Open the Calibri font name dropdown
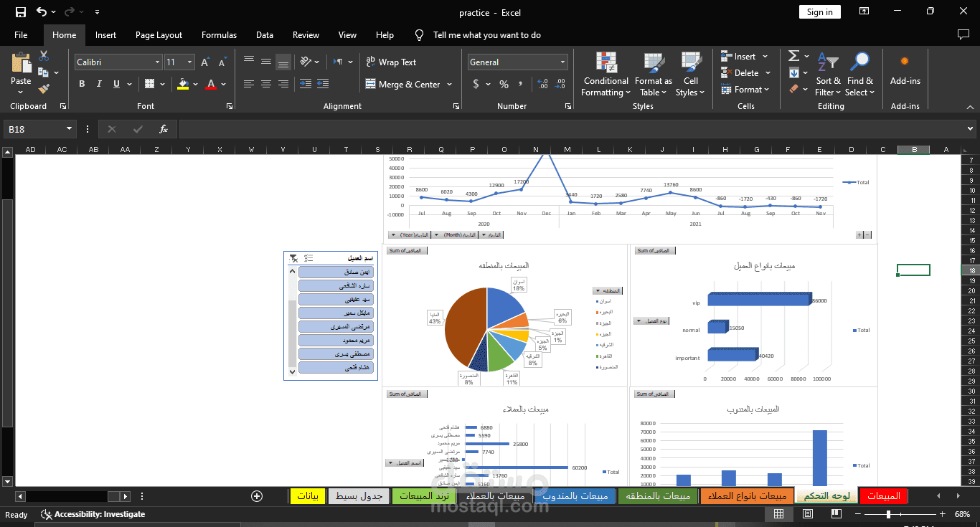Image resolution: width=980 pixels, height=527 pixels. click(157, 62)
